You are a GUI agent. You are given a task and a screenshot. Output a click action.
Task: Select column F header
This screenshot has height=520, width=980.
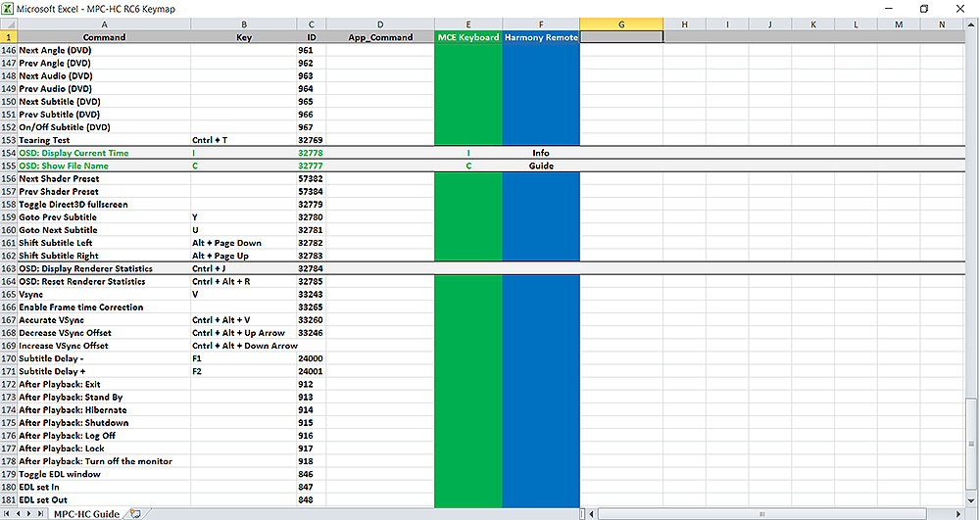tap(541, 24)
